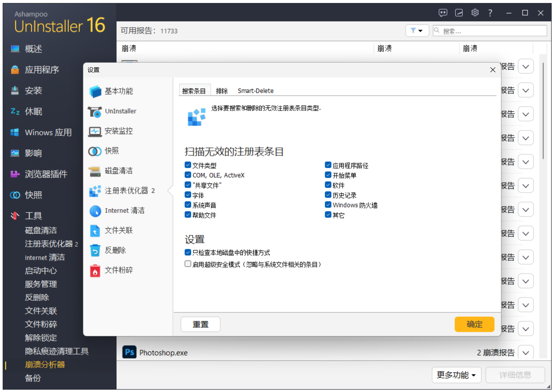Uncheck the COM, OLE, ActiveX checkbox
The height and width of the screenshot is (392, 554).
tap(188, 175)
